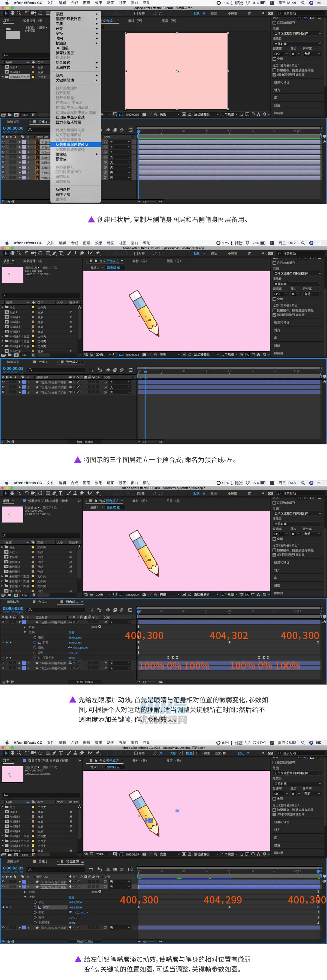327x980 pixels.
Task: Open 活动摄像机 dropdown in the 18:55 viewer
Action: (x=206, y=114)
